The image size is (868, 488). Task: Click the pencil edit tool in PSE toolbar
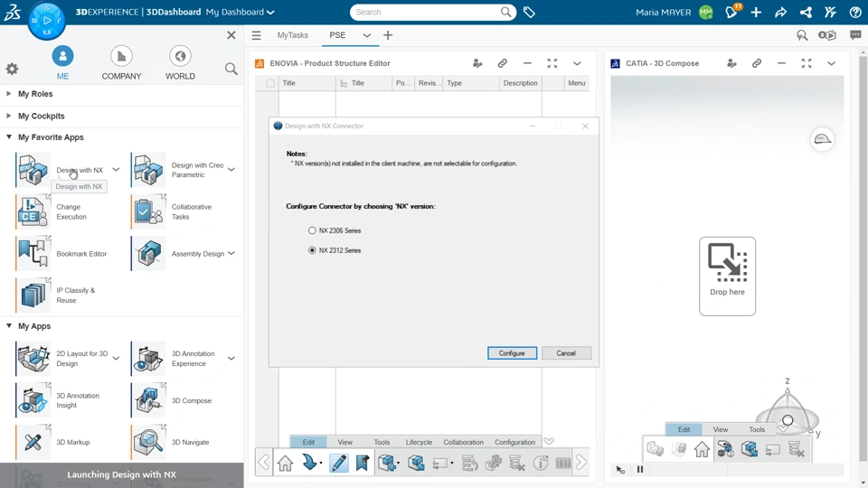click(338, 463)
